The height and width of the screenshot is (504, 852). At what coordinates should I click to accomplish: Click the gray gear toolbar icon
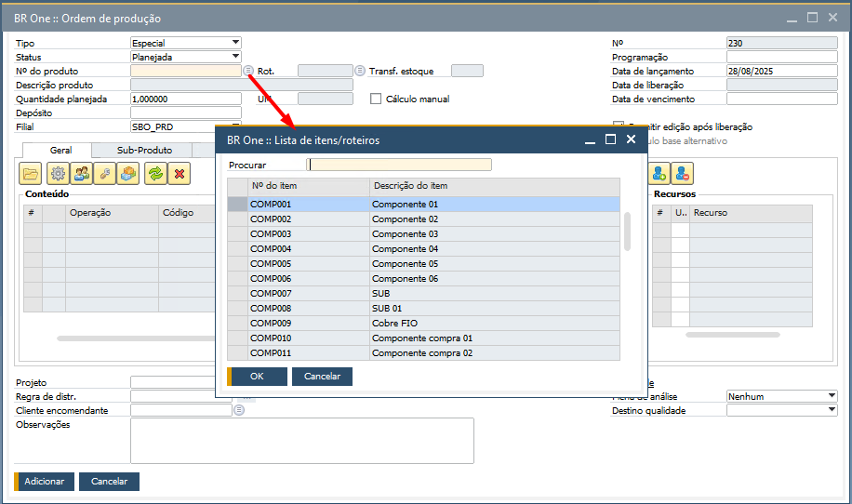59,174
